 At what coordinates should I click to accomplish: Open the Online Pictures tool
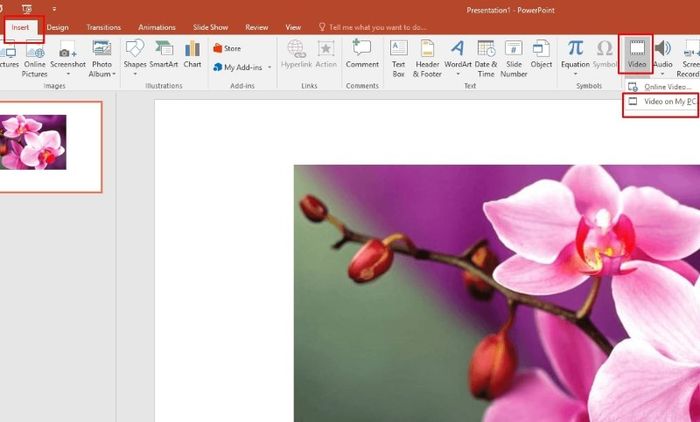35,58
